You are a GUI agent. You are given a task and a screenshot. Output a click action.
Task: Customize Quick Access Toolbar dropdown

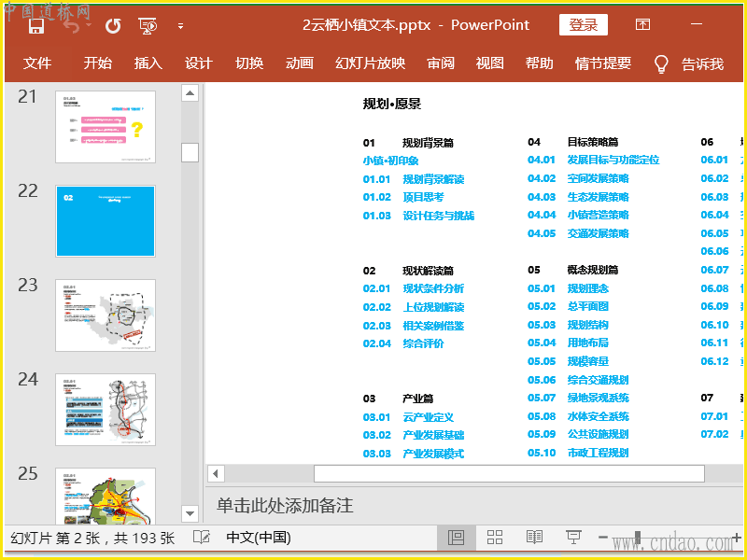(180, 26)
